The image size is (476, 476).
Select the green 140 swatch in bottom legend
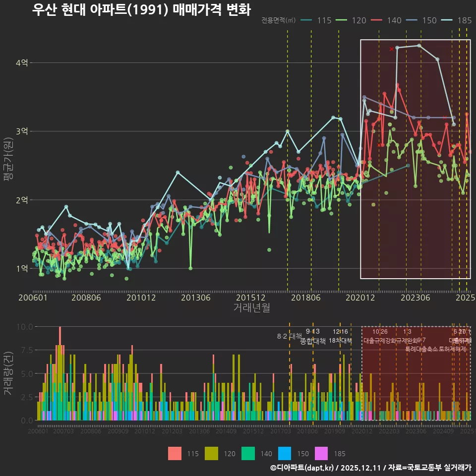pyautogui.click(x=248, y=453)
